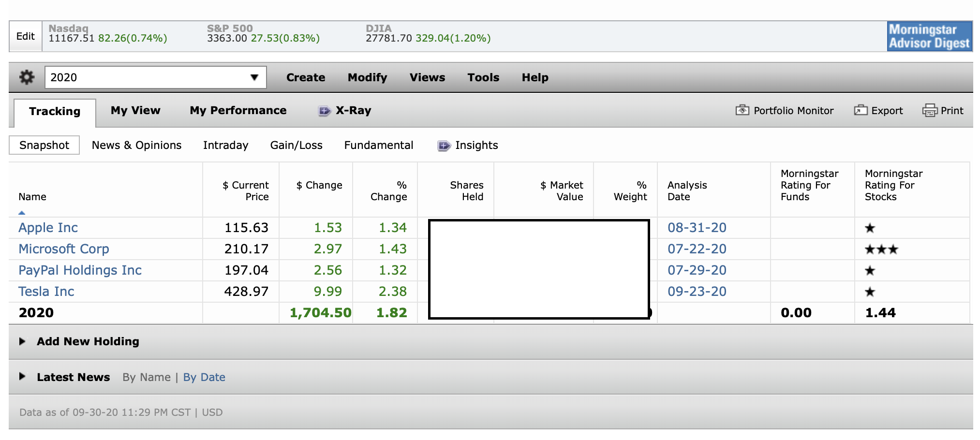Click PayPal's one-star stock rating
The image size is (980, 440).
[870, 271]
